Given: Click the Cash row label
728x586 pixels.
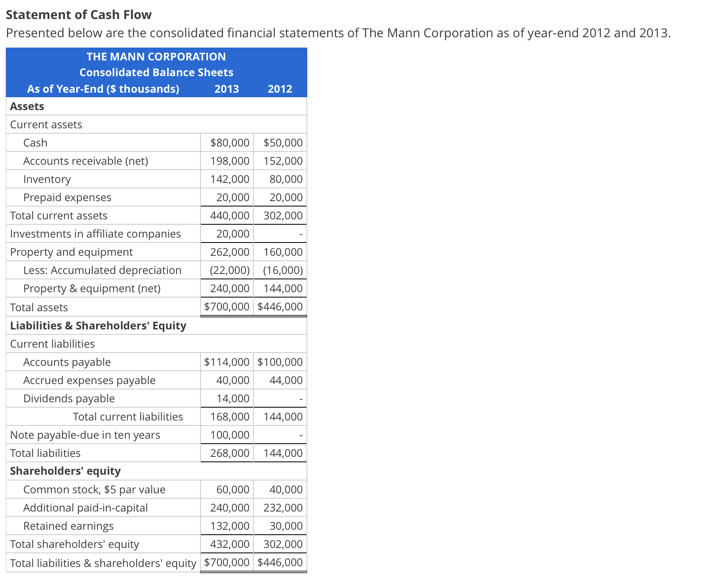Looking at the screenshot, I should pyautogui.click(x=35, y=142).
